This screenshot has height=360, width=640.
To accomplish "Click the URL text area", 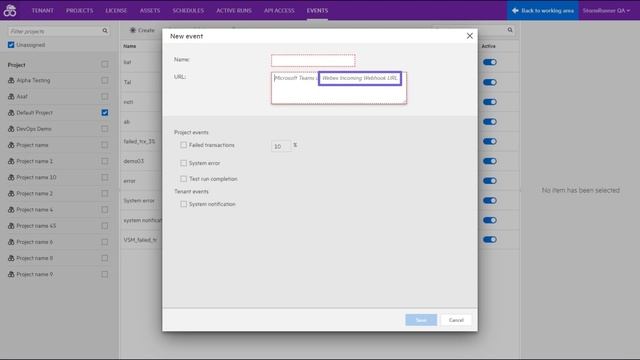I will 339,88.
